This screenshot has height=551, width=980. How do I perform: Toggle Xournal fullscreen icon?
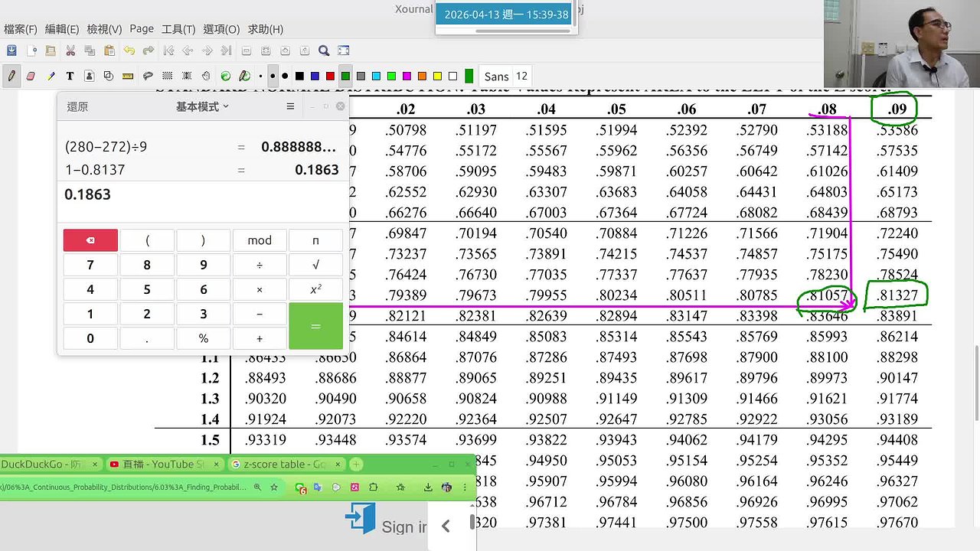[344, 51]
